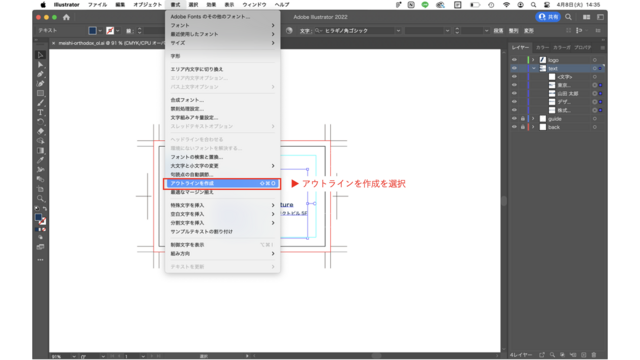The image size is (640, 360).
Task: Expand the guide layer
Action: pos(533,119)
